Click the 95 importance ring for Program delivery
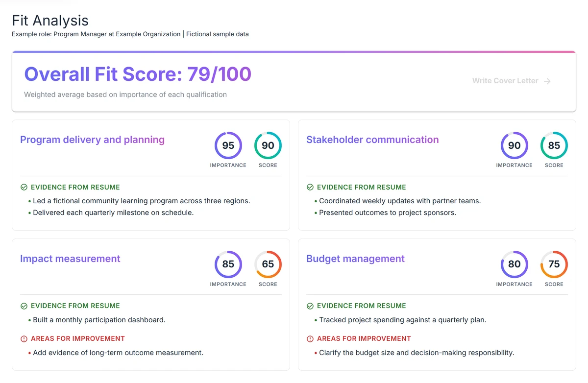Image resolution: width=588 pixels, height=383 pixels. pos(228,145)
